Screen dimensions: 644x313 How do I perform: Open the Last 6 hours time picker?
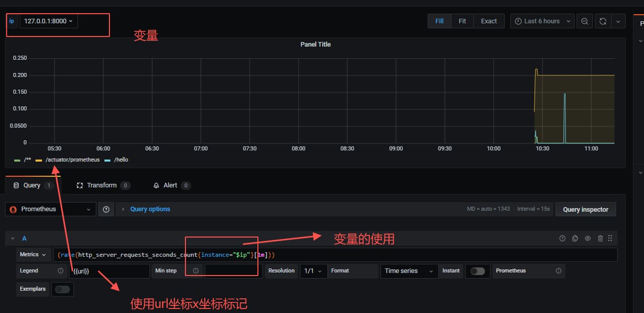point(542,21)
